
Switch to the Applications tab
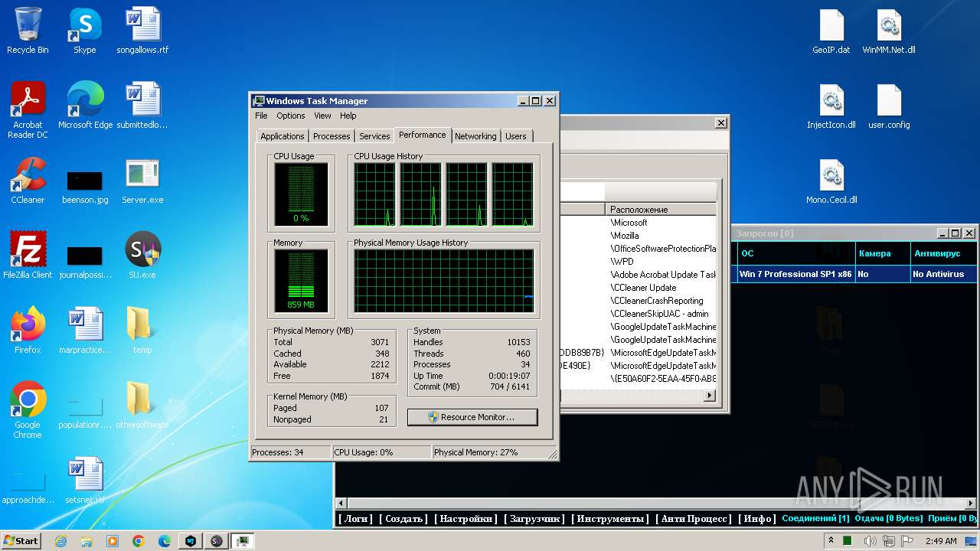coord(283,136)
